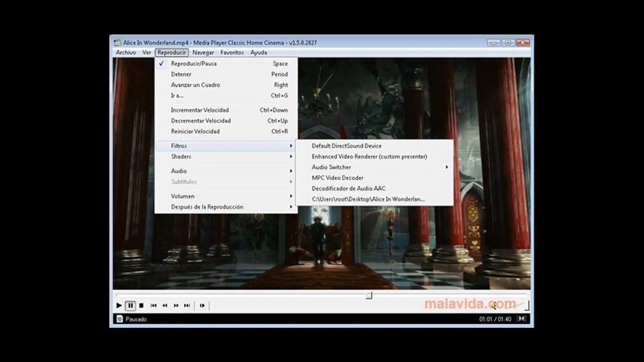Maximize the Media Player Classic window
The image size is (644, 362).
pos(508,42)
